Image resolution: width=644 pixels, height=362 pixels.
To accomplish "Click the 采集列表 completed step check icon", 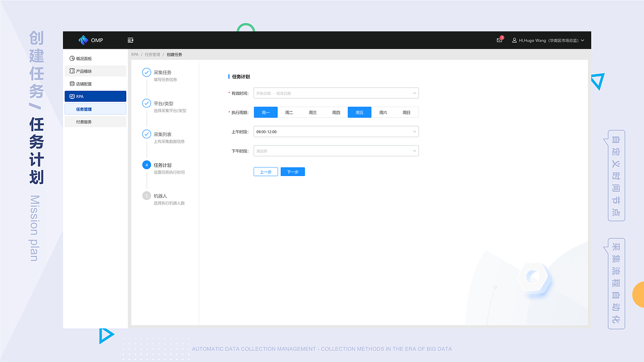I will (146, 134).
